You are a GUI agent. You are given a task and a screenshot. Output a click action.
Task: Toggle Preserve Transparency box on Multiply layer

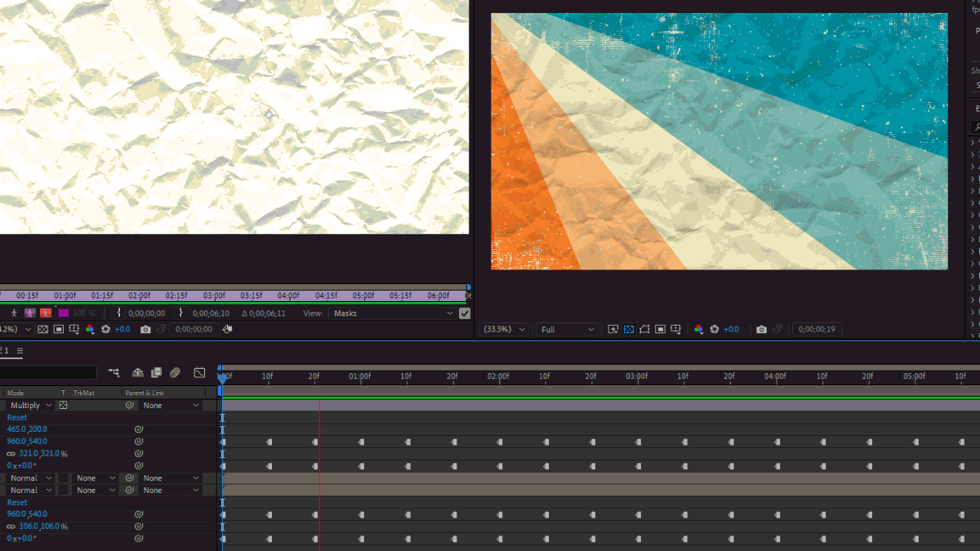63,406
